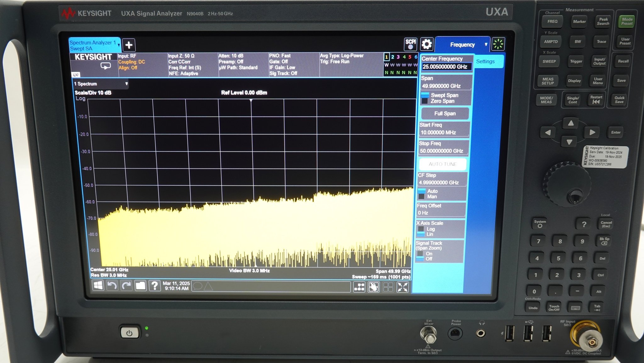
Task: Open the Windows start menu icon
Action: pyautogui.click(x=98, y=286)
